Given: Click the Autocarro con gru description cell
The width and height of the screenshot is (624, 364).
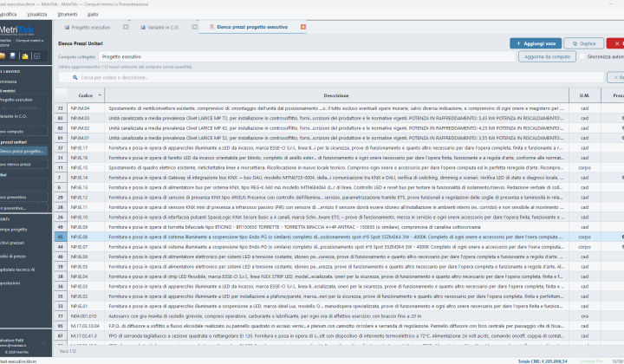Looking at the screenshot, I should point(336,316).
